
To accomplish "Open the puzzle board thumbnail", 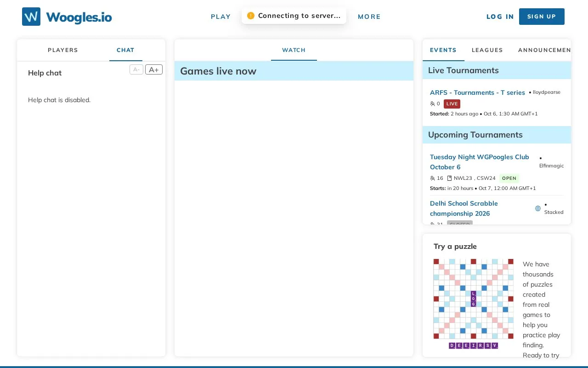I will tap(473, 299).
